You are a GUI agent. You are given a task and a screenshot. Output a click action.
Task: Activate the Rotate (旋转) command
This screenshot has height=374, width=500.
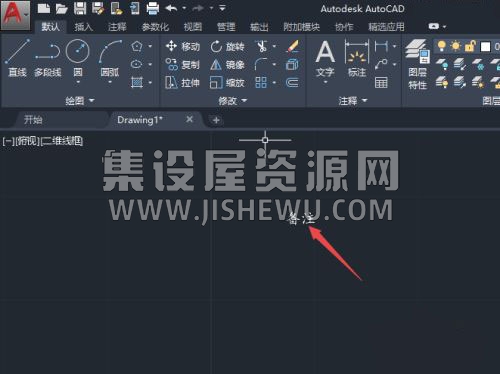point(227,46)
